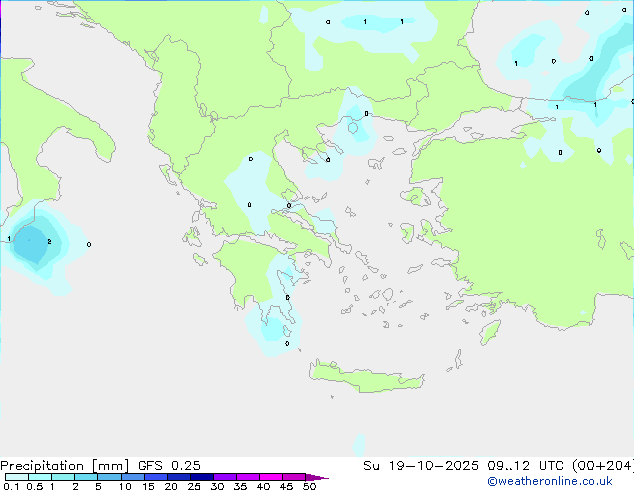The image size is (634, 490).
Task: Click the 30–35 mm purple legend swatch
Action: click(x=225, y=477)
